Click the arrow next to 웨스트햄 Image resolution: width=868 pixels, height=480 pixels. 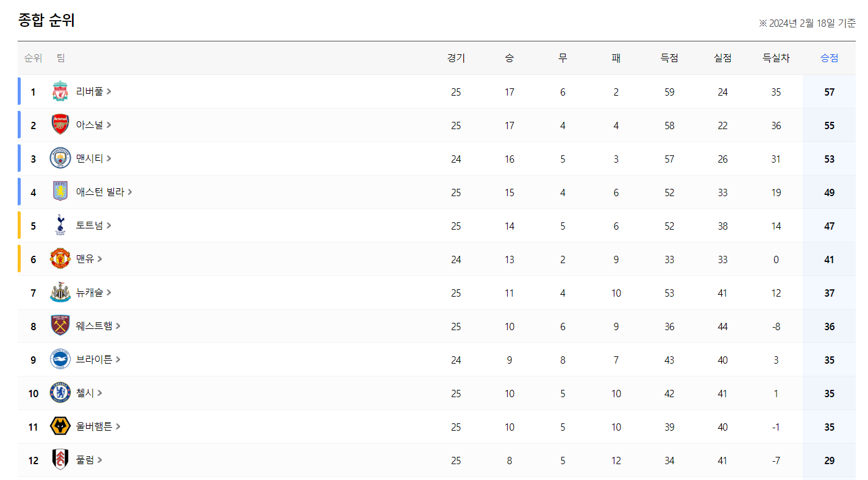pyautogui.click(x=118, y=326)
